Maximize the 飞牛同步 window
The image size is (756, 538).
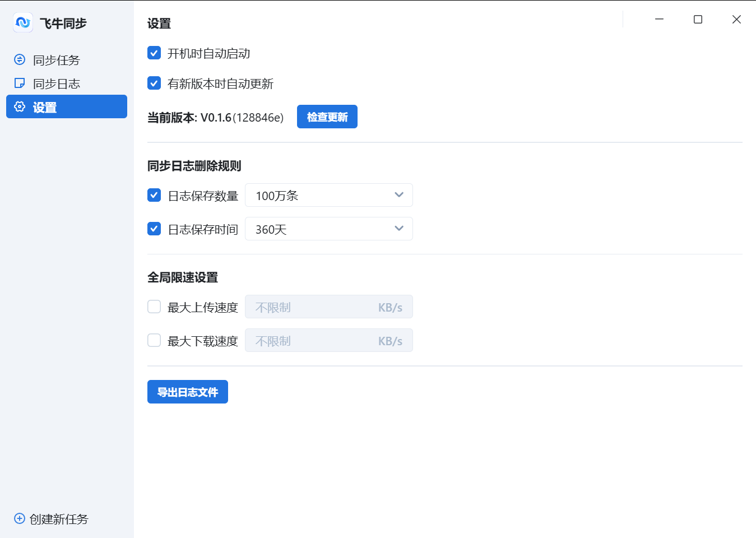[698, 20]
